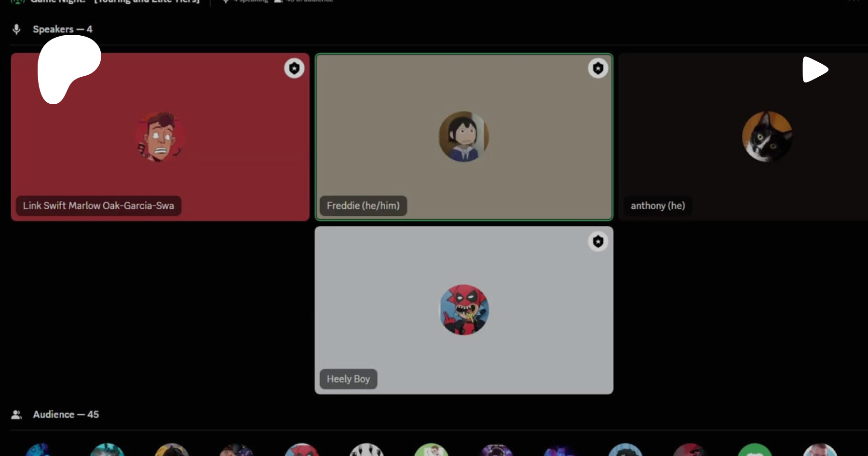Select the green default Discord audience avatar
Screen dimensions: 868x456
point(755,450)
